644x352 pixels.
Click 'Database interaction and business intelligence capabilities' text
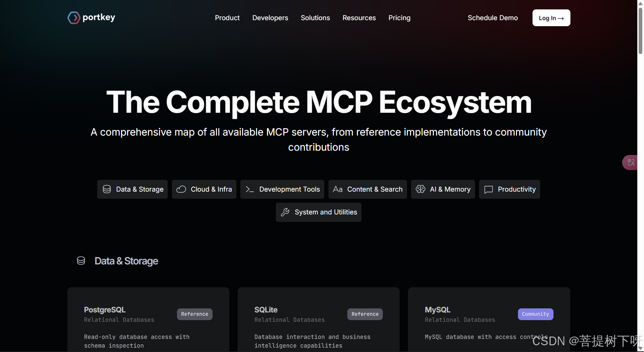312,341
